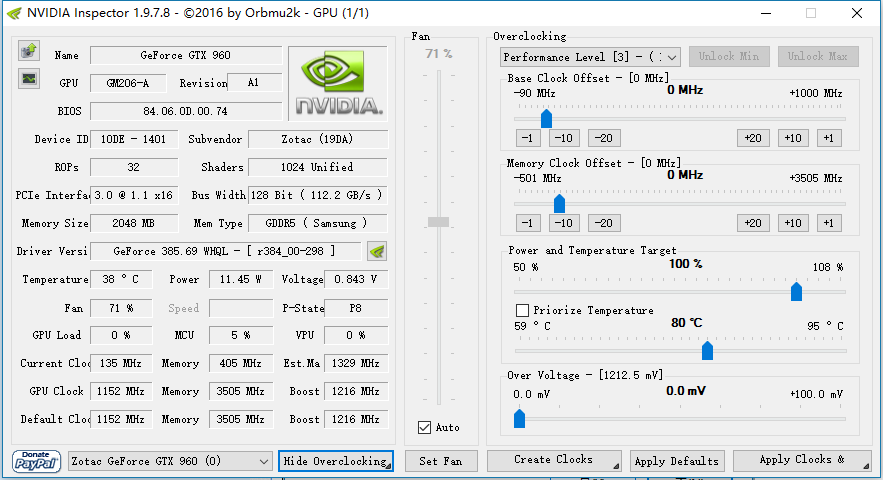Enable Priorize Temperature checkbox
This screenshot has height=480, width=883.
522,310
